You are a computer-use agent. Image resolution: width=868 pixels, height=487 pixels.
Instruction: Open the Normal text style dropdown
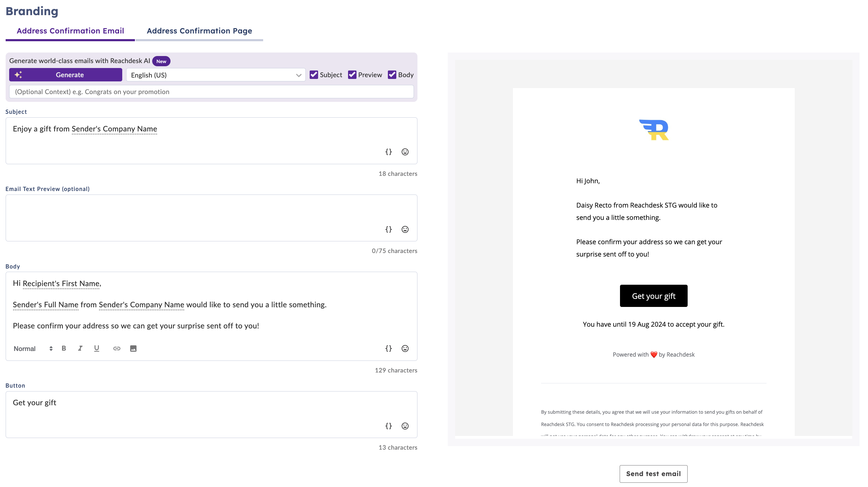[33, 349]
